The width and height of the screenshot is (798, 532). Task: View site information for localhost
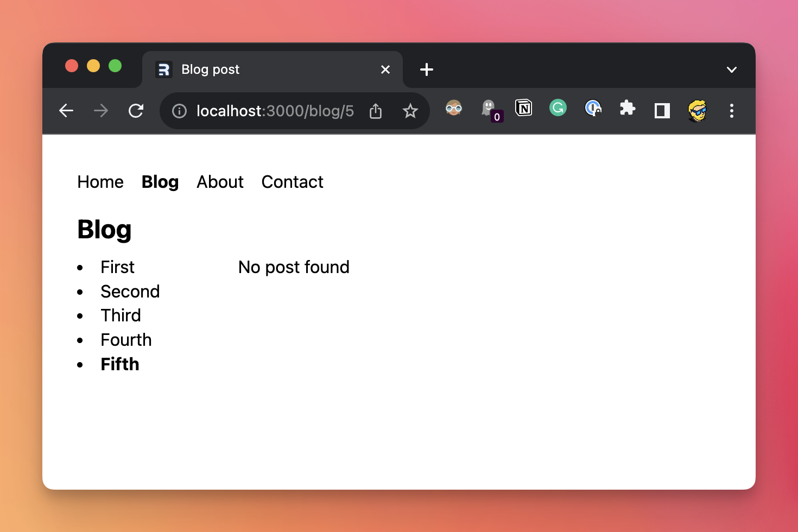(179, 111)
